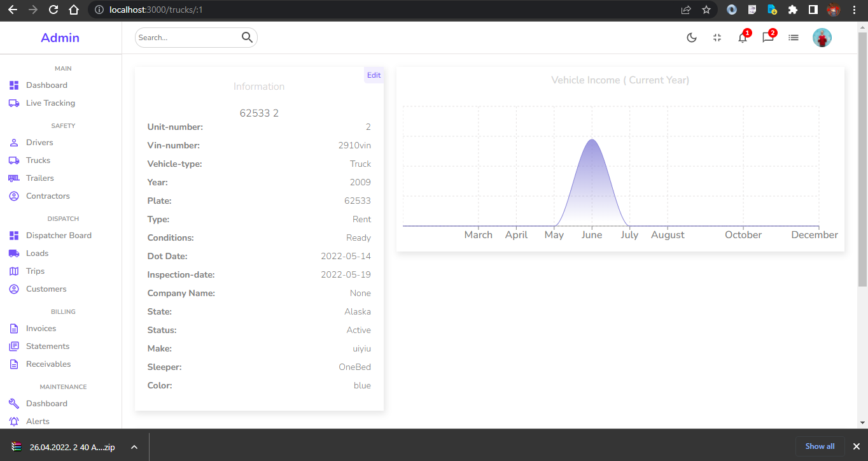Bookmark this page with the star icon
This screenshot has height=461, width=868.
[706, 10]
